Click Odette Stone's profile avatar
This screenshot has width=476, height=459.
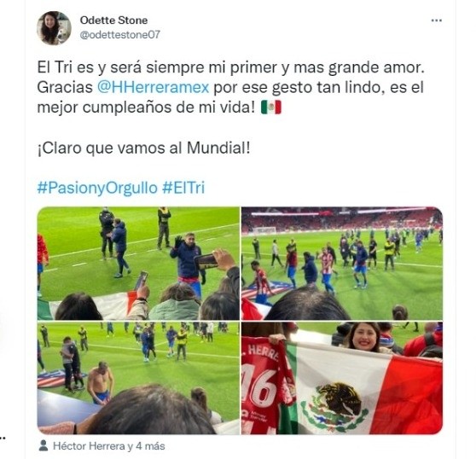pyautogui.click(x=54, y=28)
